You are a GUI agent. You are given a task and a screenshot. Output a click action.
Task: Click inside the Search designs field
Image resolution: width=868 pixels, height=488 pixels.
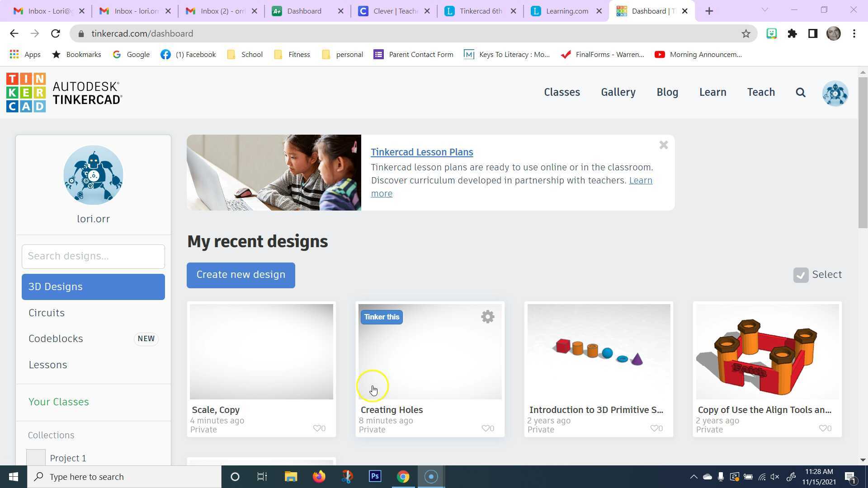point(93,256)
